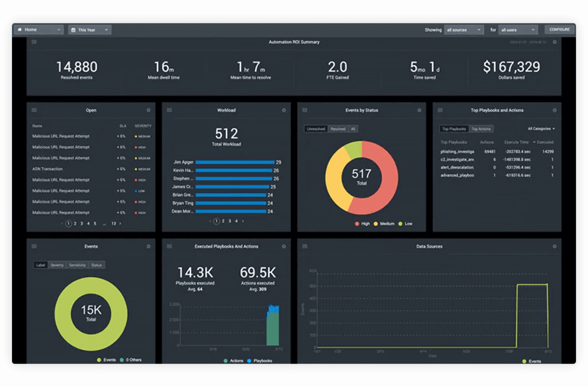Open Executed Playbooks And Actions gear settings

click(x=284, y=246)
